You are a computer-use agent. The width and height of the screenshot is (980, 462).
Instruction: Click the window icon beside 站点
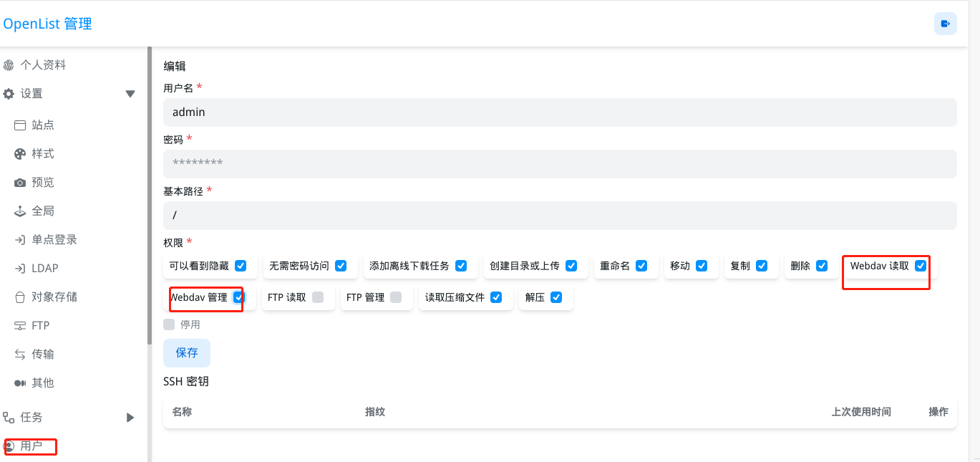(x=20, y=125)
